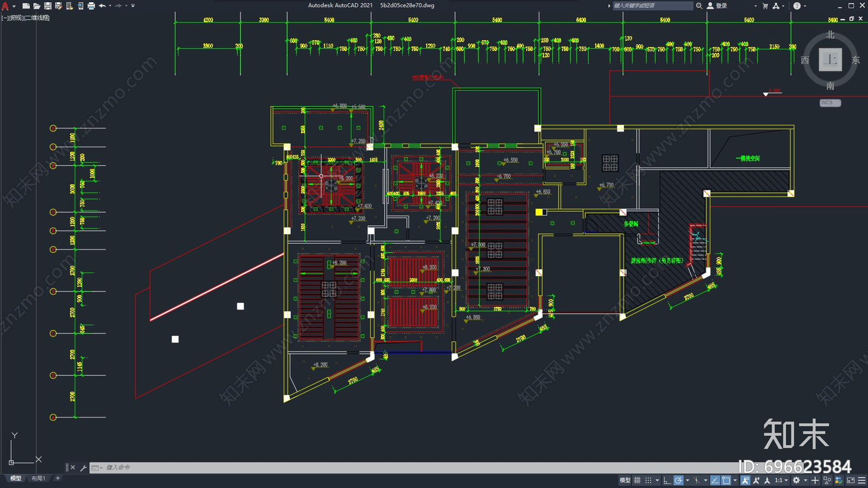
Task: Open the AutoCAD application menu logo
Action: coord(5,6)
